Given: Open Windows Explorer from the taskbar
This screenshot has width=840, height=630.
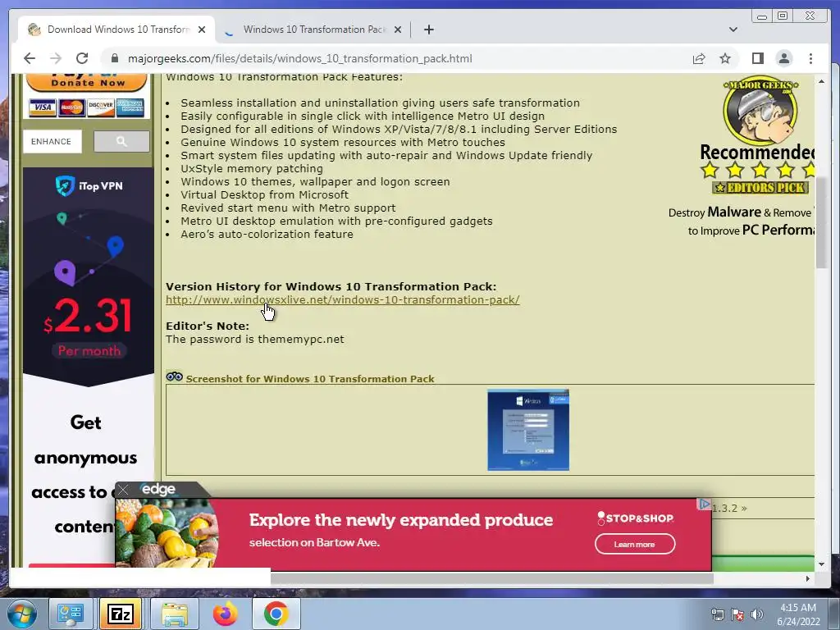Looking at the screenshot, I should coord(175,614).
